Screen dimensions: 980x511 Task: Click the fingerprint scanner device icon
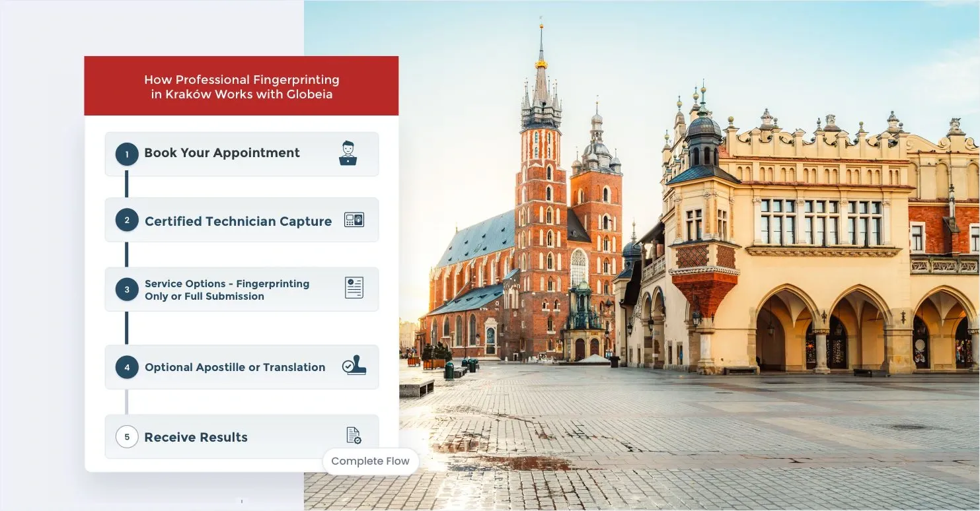[354, 221]
